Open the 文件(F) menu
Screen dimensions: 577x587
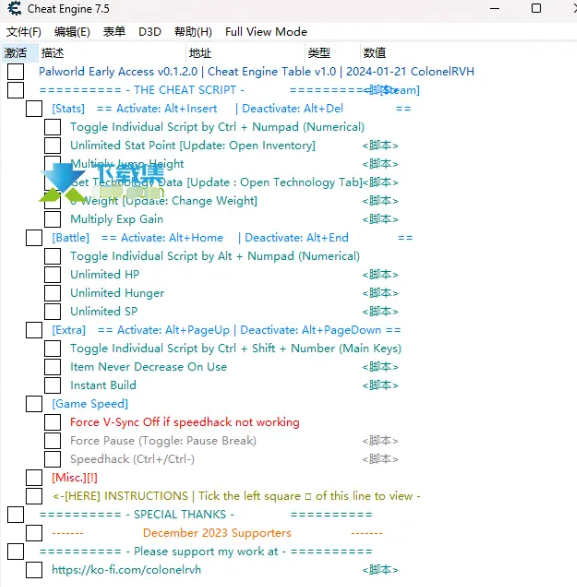click(24, 32)
